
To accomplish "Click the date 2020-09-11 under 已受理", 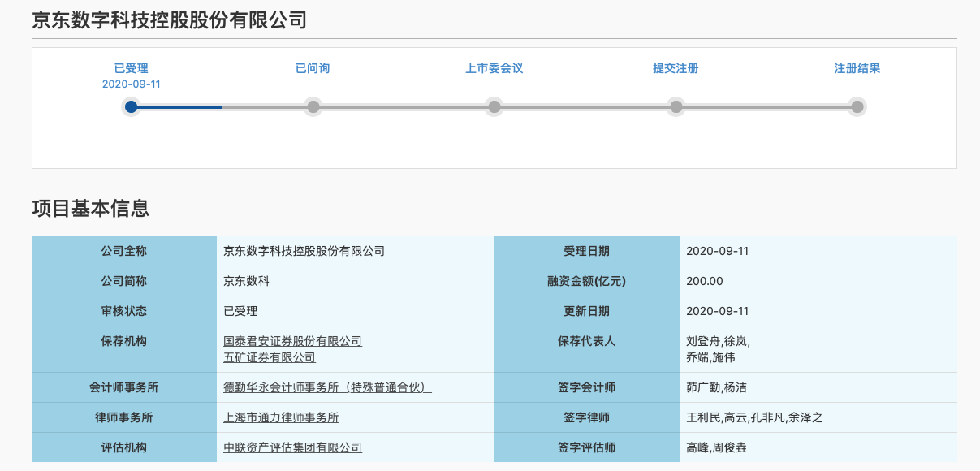I will pyautogui.click(x=132, y=84).
